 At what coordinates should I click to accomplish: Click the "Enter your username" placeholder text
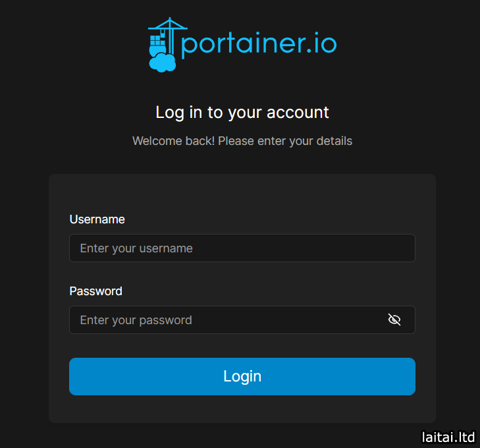[136, 248]
